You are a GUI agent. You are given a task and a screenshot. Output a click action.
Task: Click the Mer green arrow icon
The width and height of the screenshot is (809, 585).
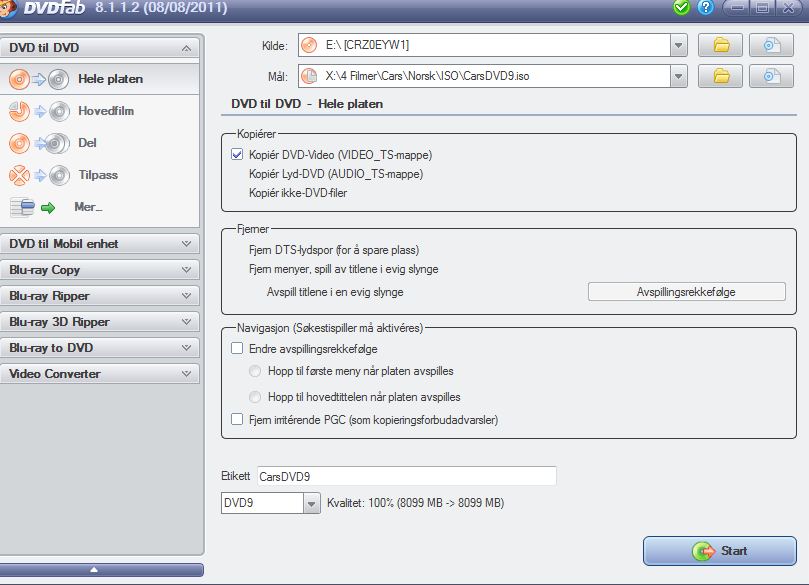[x=48, y=208]
